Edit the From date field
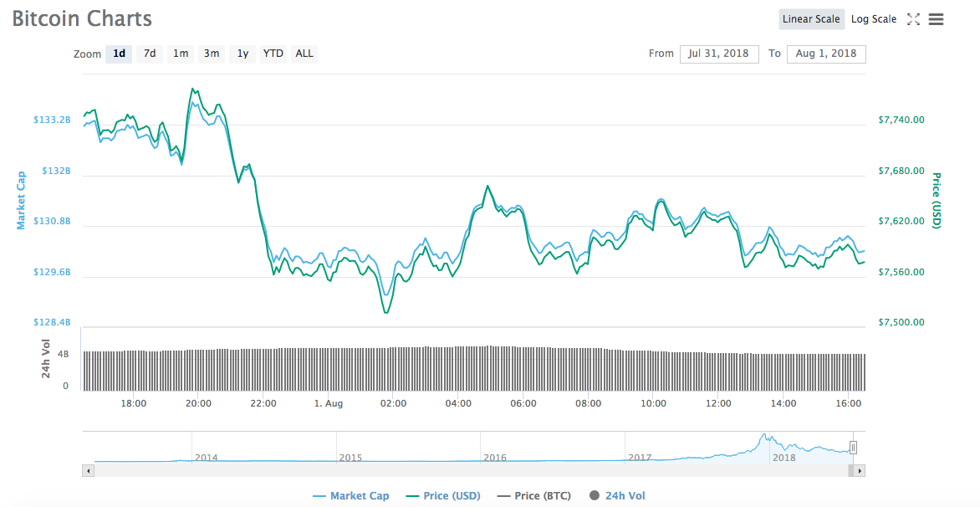 point(719,54)
